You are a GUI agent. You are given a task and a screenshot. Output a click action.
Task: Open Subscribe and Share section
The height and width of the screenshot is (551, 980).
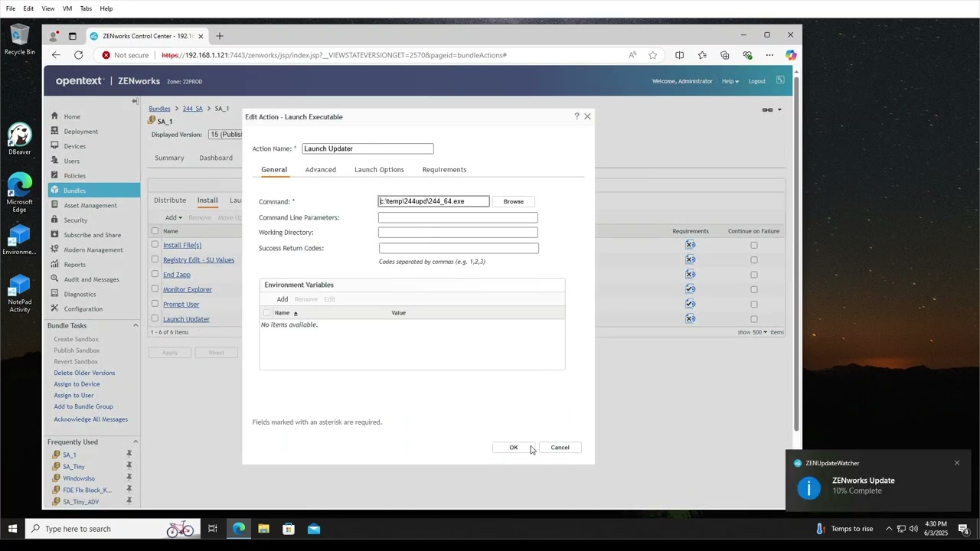(x=92, y=235)
